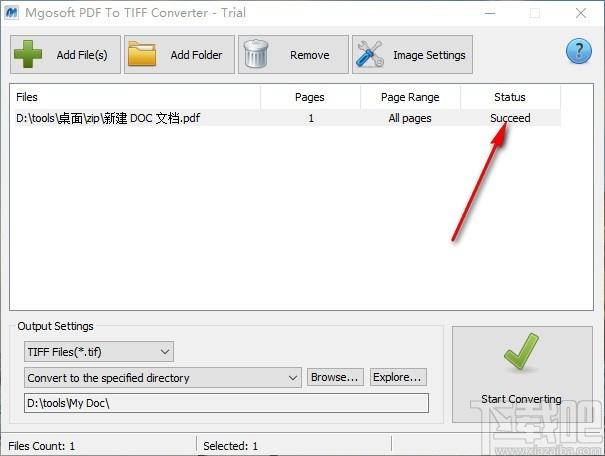The image size is (605, 456).
Task: Click the Files Count: 1 status text
Action: [41, 446]
